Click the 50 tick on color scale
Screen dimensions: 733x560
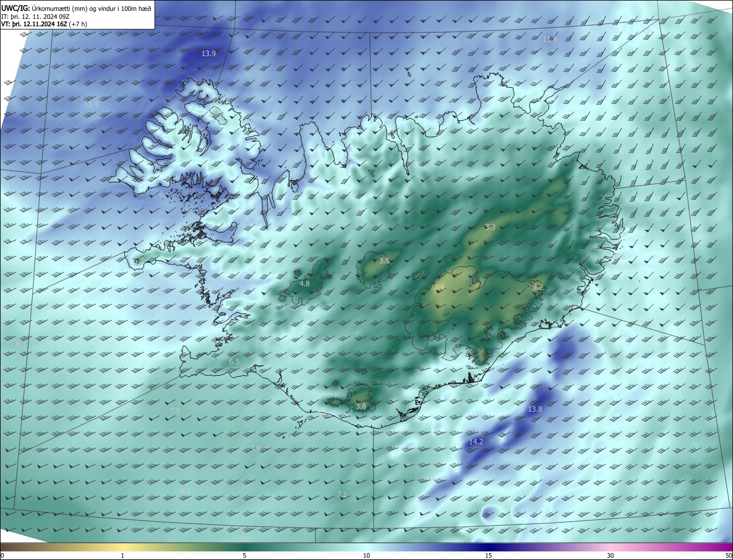[x=728, y=555]
